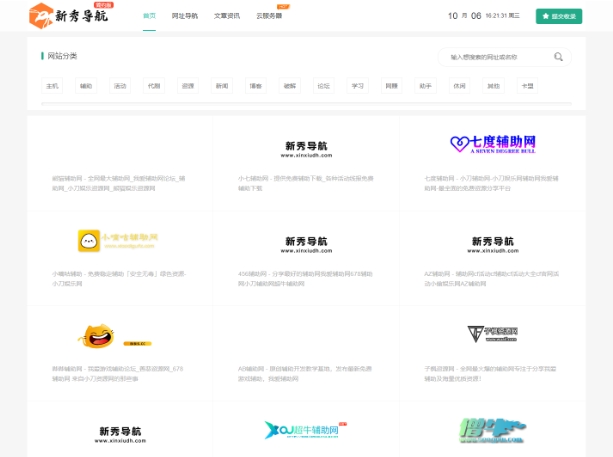This screenshot has height=457, width=613.
Task: Select the 资源 category tag
Action: point(188,86)
